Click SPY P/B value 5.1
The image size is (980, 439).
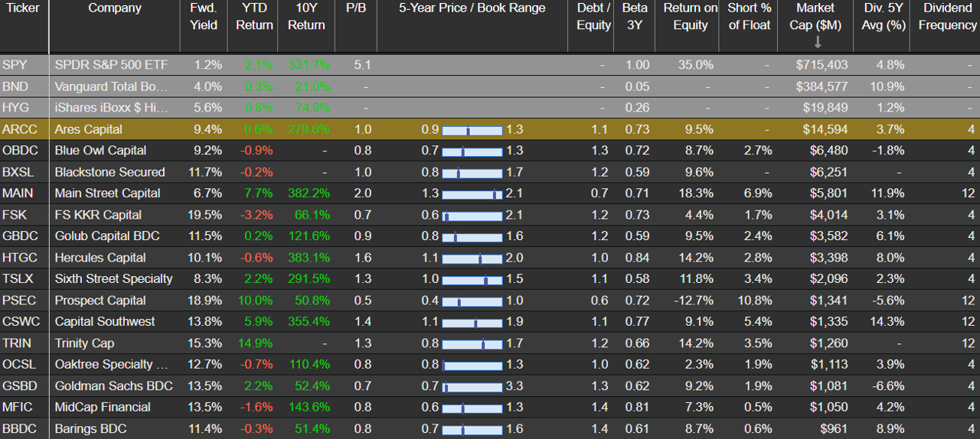[363, 65]
